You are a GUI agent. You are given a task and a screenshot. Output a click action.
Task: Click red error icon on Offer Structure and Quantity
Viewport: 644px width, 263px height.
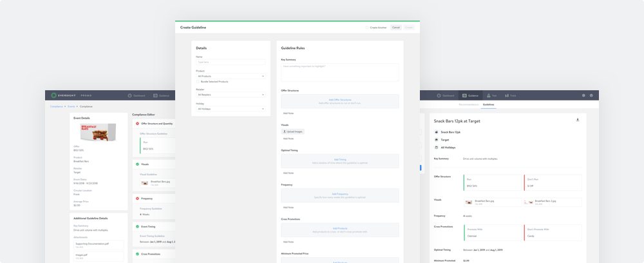tap(138, 123)
